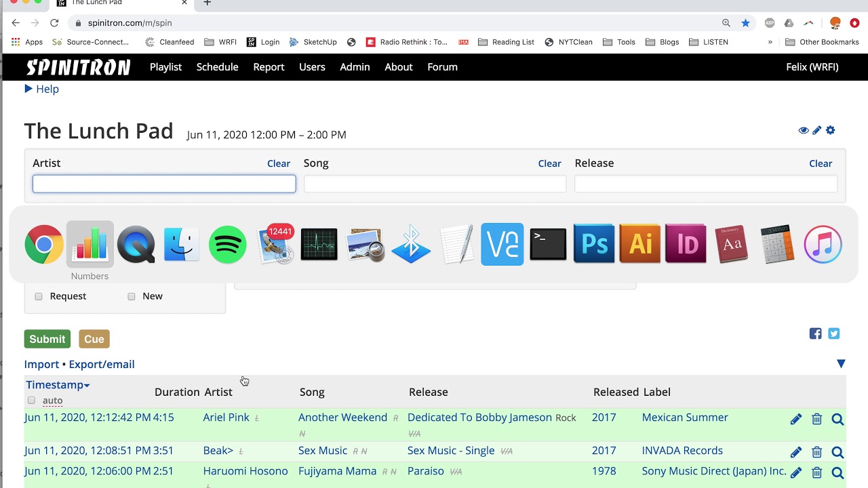This screenshot has height=488, width=868.
Task: Go to the Report menu
Action: (x=269, y=67)
